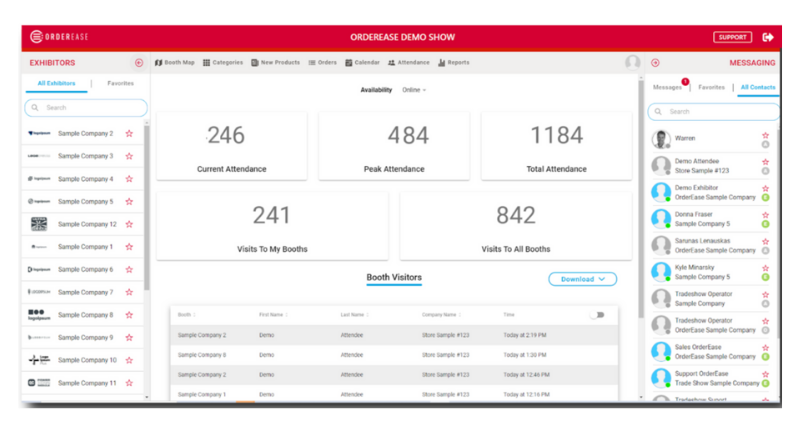Favorite Sample Company 7 star
Screen dimensions: 795x442
tap(129, 292)
